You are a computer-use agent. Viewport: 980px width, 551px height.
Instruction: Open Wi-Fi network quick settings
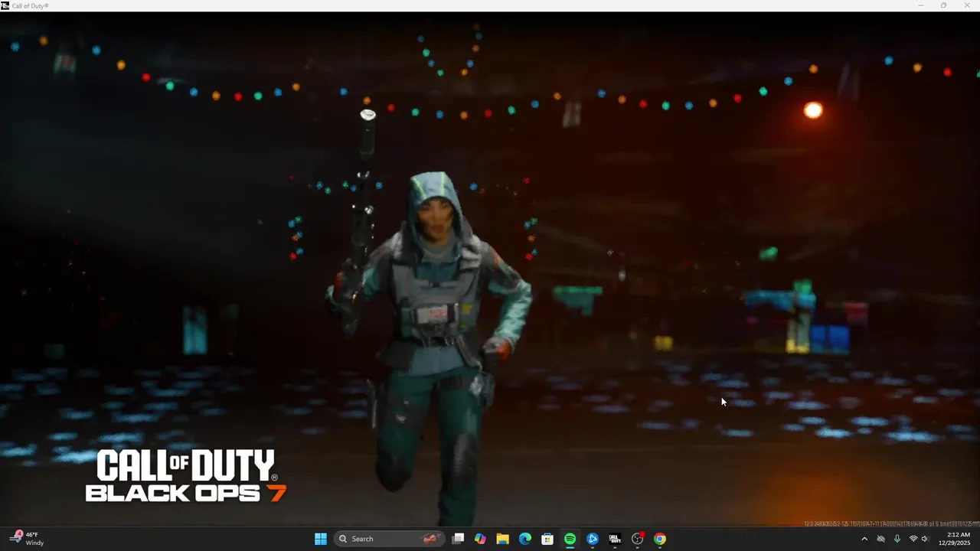pyautogui.click(x=913, y=539)
